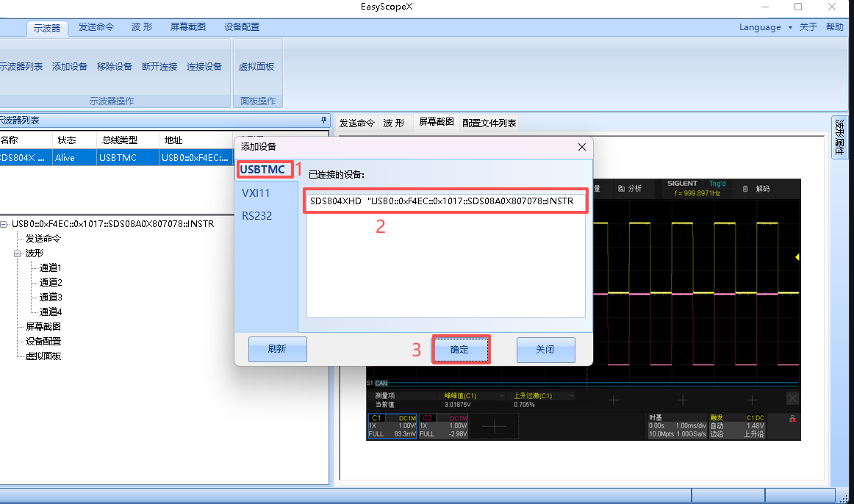The height and width of the screenshot is (504, 854).
Task: Open the 帮助 menu
Action: 834,27
